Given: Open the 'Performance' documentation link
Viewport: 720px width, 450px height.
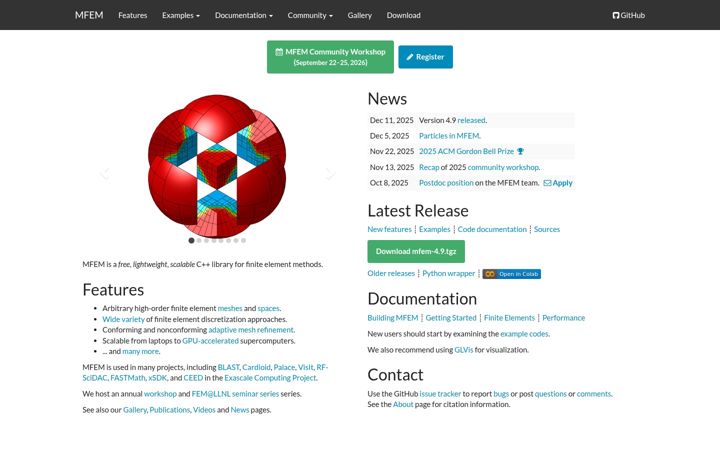Looking at the screenshot, I should coord(563,318).
